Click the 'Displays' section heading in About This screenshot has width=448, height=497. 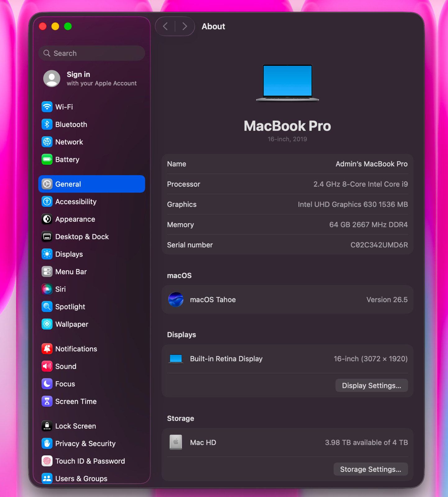pos(182,335)
